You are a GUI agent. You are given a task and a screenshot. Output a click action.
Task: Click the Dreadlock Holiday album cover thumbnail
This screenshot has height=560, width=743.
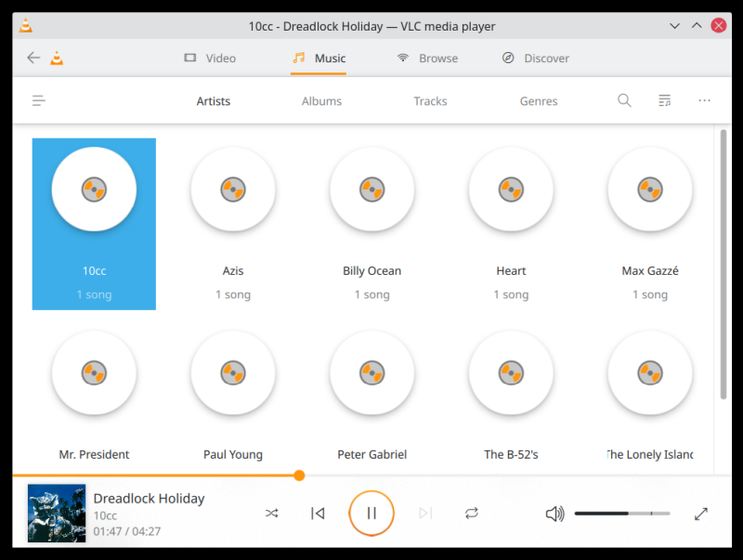(x=57, y=514)
